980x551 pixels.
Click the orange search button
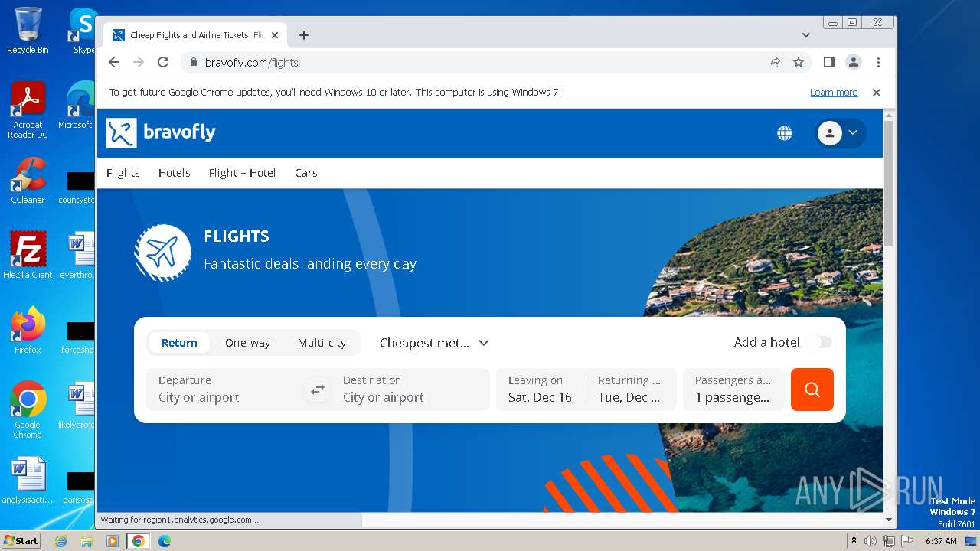point(812,390)
